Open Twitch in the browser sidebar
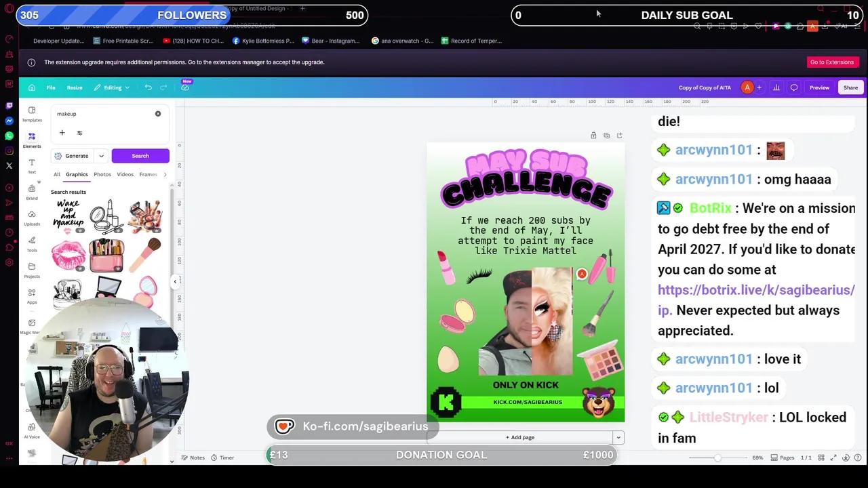Viewport: 868px width, 488px height. point(9,106)
